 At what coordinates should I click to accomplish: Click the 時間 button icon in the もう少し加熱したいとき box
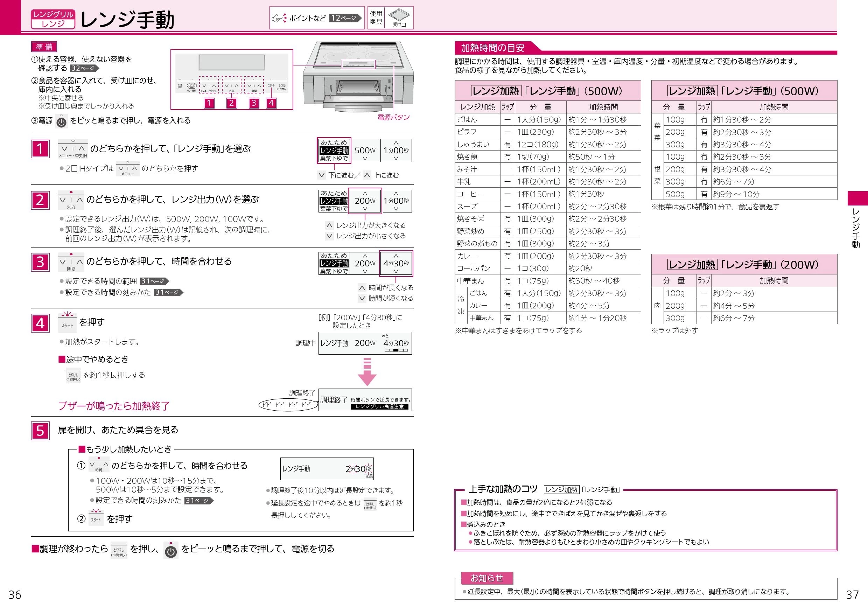click(99, 465)
